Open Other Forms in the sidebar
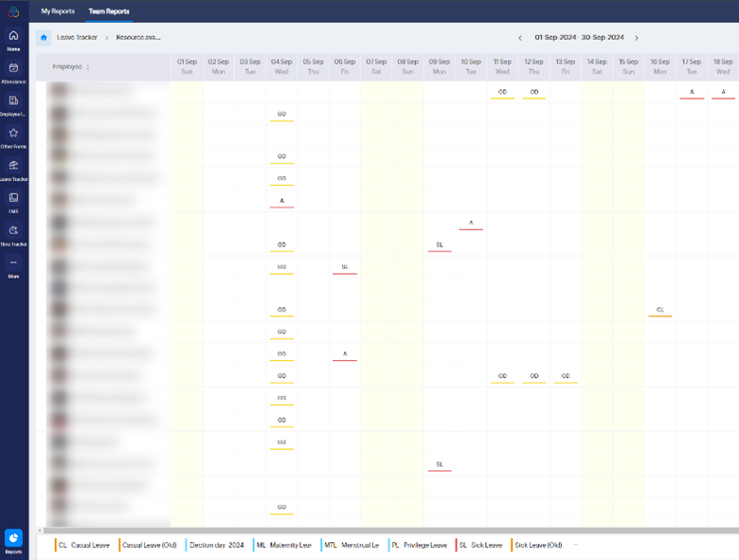739x560 pixels. pyautogui.click(x=13, y=136)
